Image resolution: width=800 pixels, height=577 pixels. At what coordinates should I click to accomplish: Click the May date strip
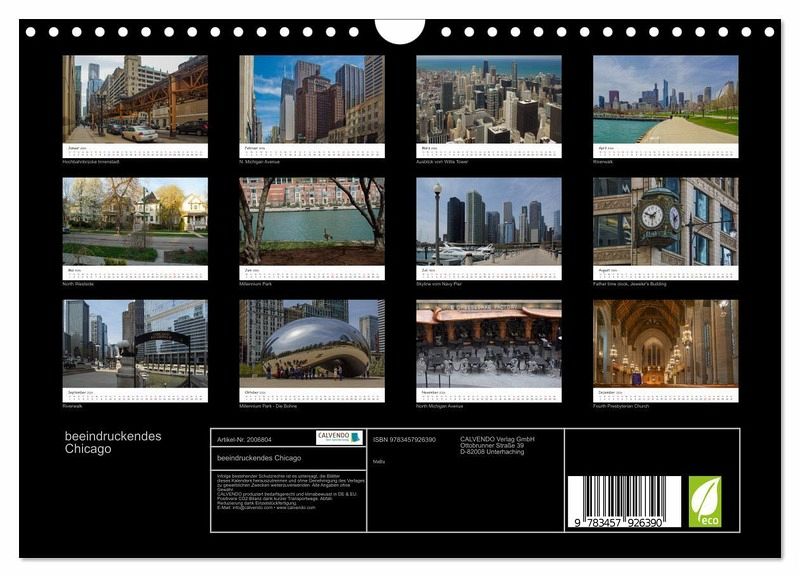pos(135,272)
